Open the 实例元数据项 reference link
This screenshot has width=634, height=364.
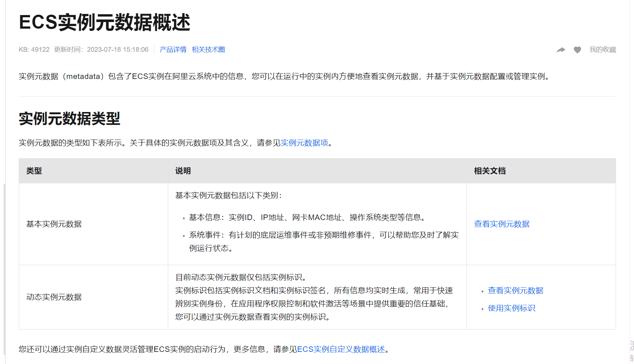pyautogui.click(x=304, y=143)
